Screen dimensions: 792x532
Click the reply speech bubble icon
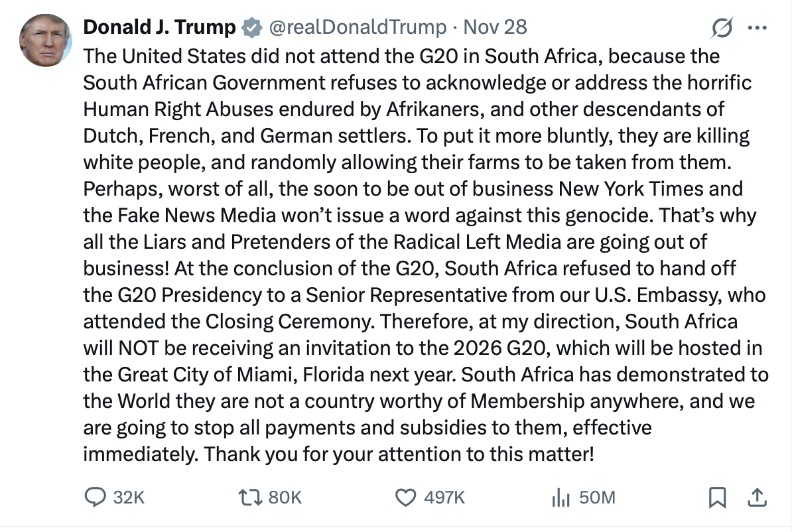pyautogui.click(x=96, y=497)
